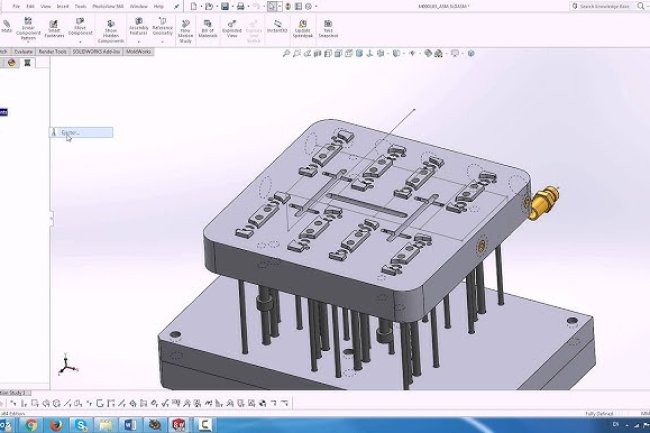Click the Smart Fasteners tool
This screenshot has width=650, height=433.
54,29
